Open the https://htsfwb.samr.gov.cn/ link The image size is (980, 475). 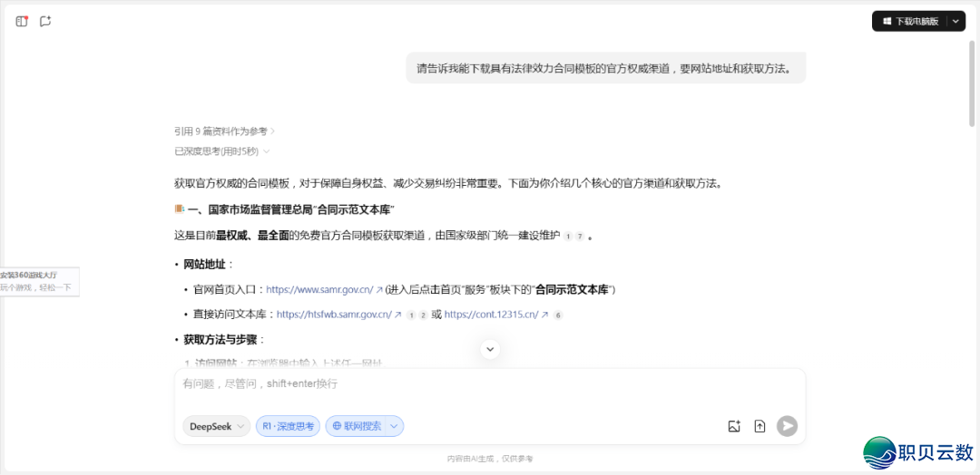(x=334, y=315)
